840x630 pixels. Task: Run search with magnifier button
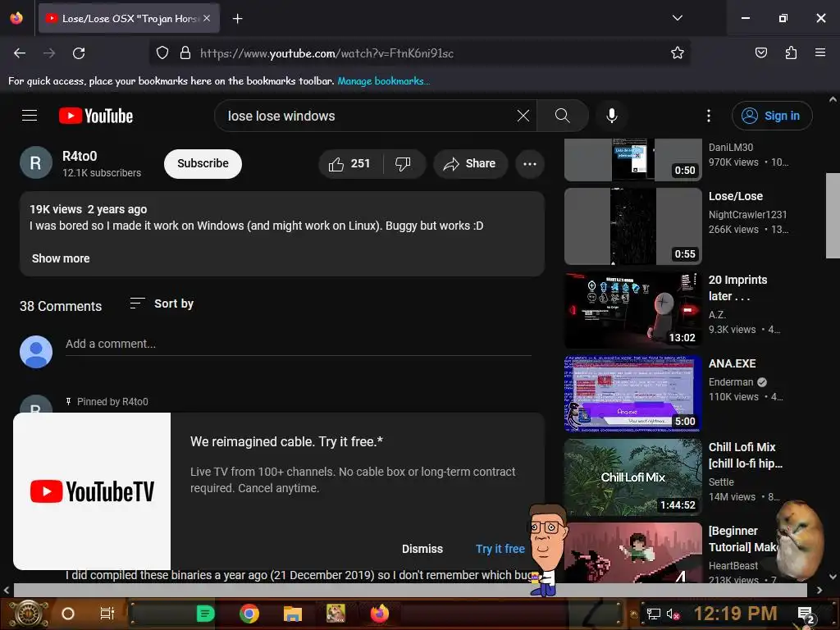tap(563, 116)
